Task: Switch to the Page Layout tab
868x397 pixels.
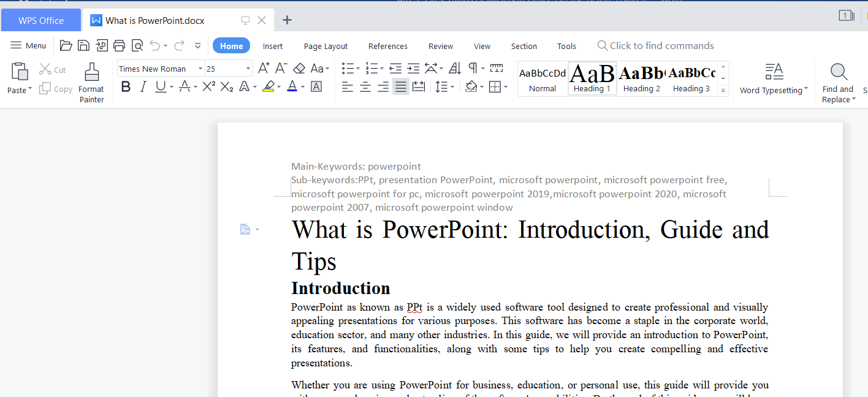Action: [x=325, y=46]
